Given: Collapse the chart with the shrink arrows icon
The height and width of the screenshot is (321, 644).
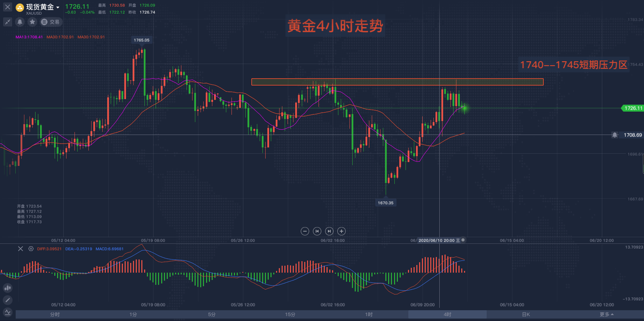Looking at the screenshot, I should (8, 22).
